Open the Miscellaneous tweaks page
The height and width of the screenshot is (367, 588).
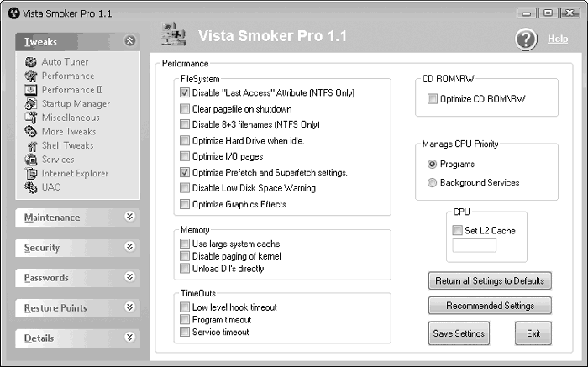71,118
